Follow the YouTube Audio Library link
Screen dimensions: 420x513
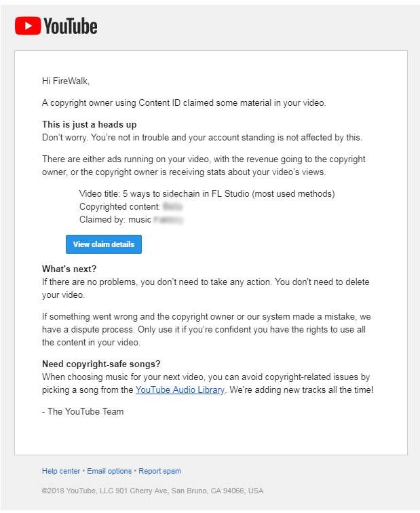pyautogui.click(x=180, y=390)
